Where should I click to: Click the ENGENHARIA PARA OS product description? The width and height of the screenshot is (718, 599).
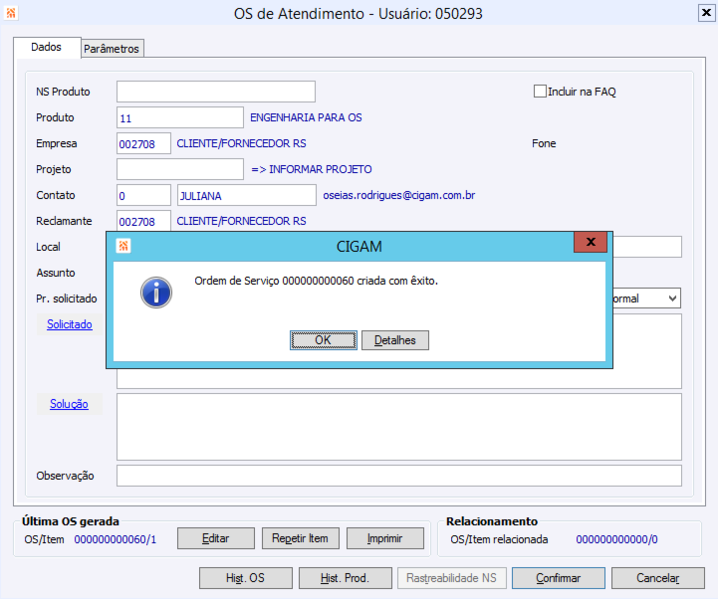(x=306, y=118)
